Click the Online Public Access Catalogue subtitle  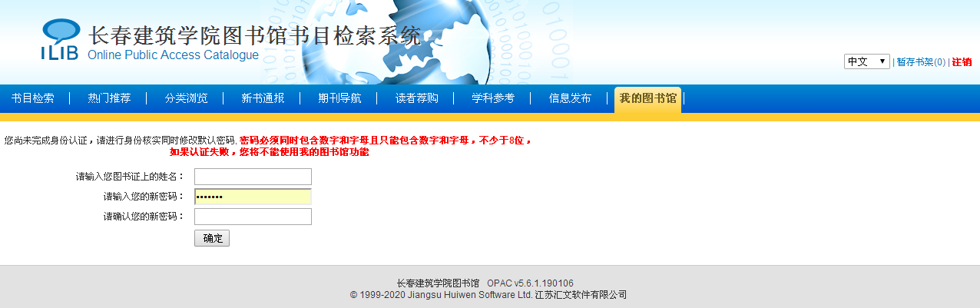pyautogui.click(x=173, y=55)
